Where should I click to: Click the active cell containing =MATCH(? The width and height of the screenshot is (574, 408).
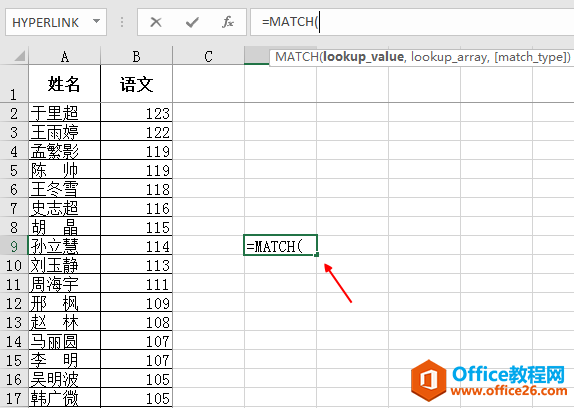click(280, 245)
